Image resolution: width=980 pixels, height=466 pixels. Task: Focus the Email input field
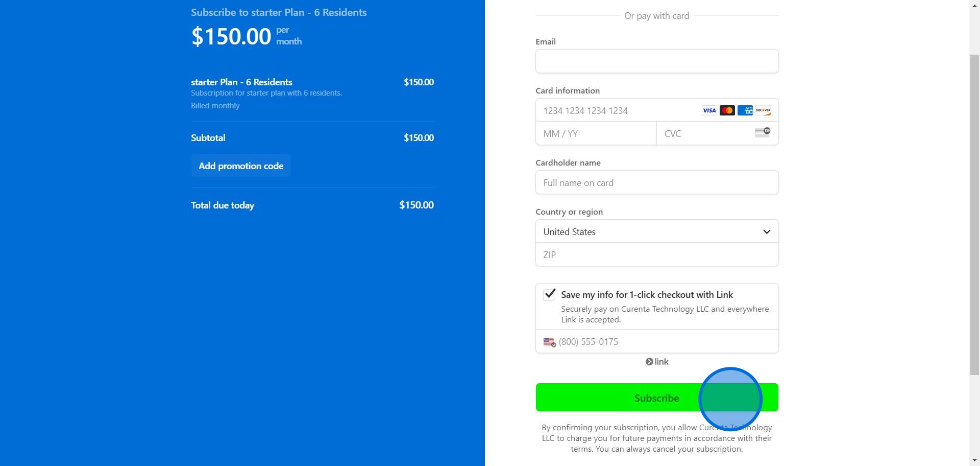(657, 61)
